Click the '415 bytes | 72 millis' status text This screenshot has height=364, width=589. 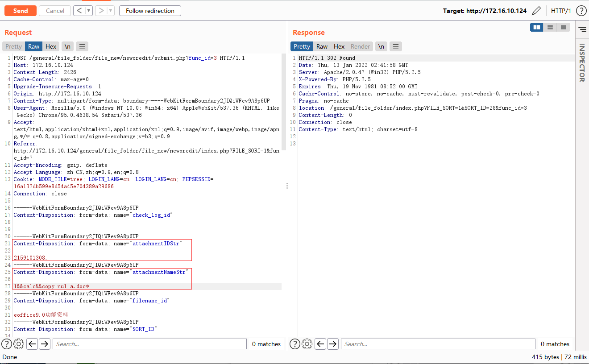pyautogui.click(x=560, y=357)
